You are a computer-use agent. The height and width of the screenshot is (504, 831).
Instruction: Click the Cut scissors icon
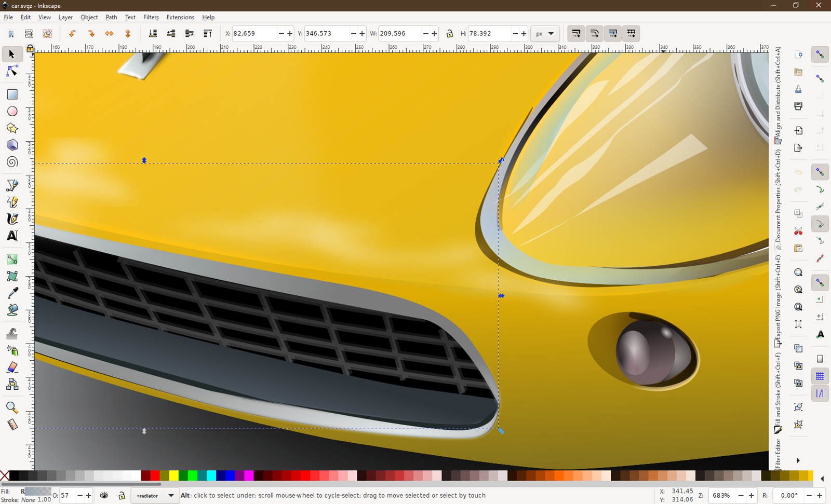click(798, 231)
